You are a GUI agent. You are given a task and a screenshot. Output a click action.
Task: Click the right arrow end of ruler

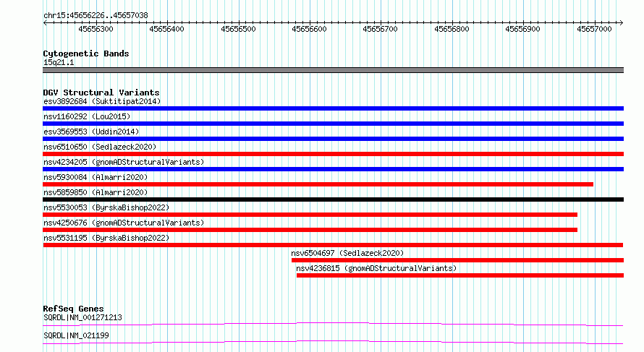pos(622,23)
